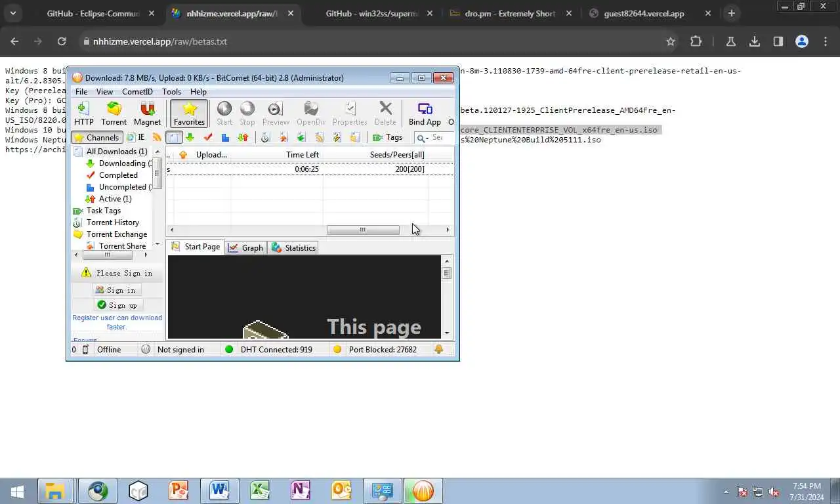This screenshot has height=504, width=840.
Task: Select the all-tasks list filter icon
Action: coord(174,137)
